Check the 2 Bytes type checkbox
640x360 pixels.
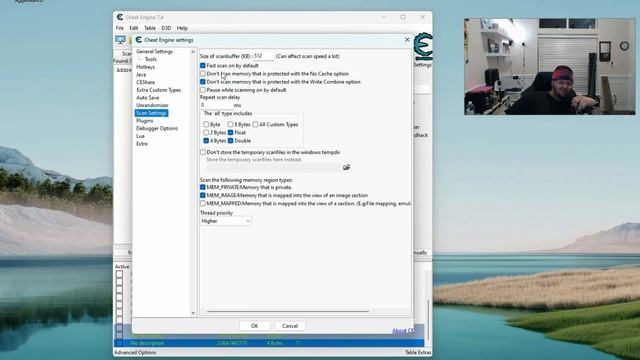(206, 132)
